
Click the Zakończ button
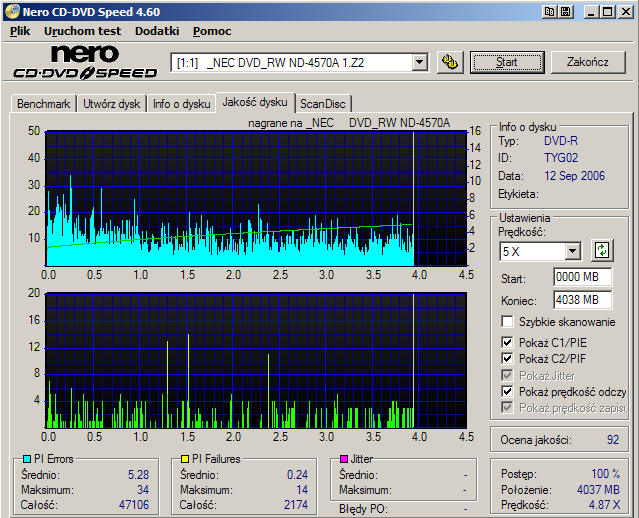[588, 62]
